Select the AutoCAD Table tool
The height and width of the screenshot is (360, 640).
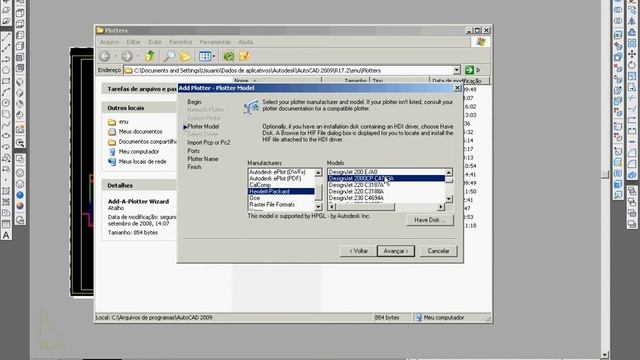click(6, 224)
